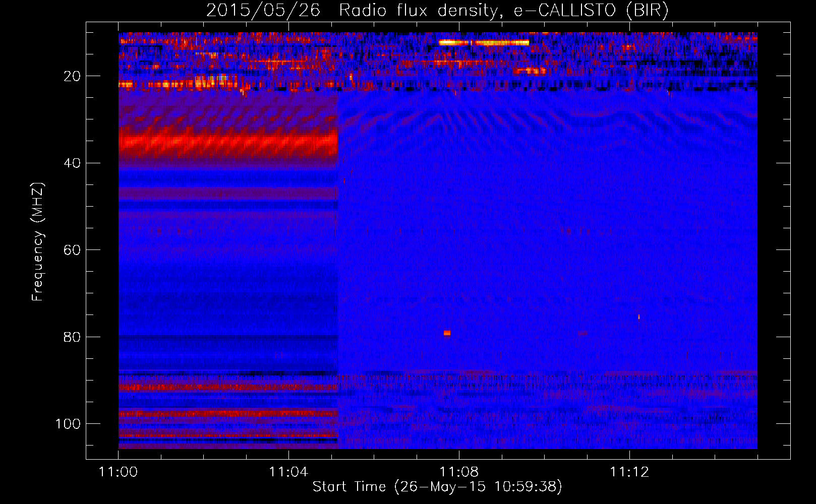Click the 11:08 time tick label
This screenshot has width=816, height=504.
[x=459, y=472]
